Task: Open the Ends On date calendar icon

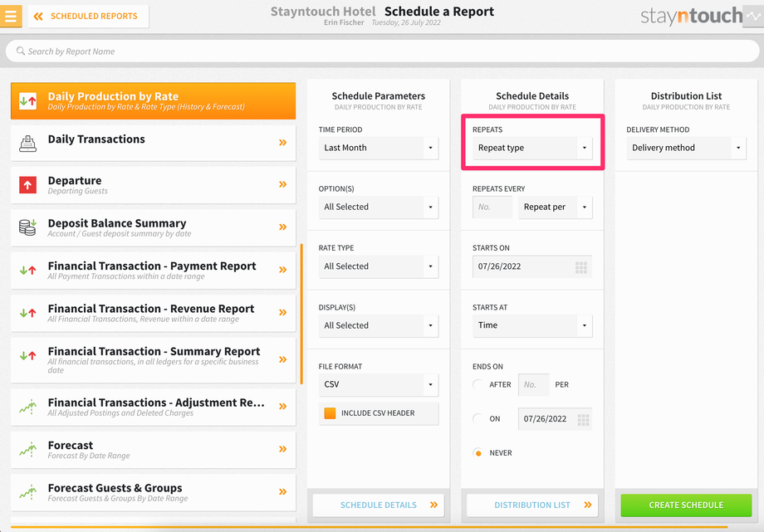Action: pyautogui.click(x=583, y=419)
